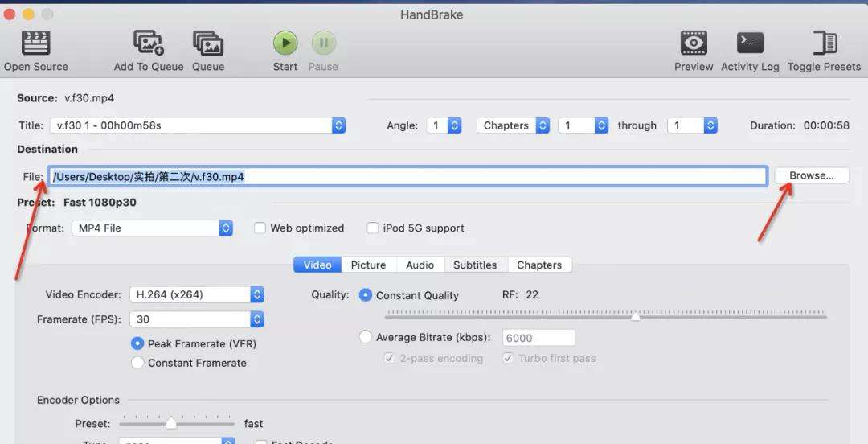
Task: Expand the Title dropdown v.f30 1
Action: point(198,125)
